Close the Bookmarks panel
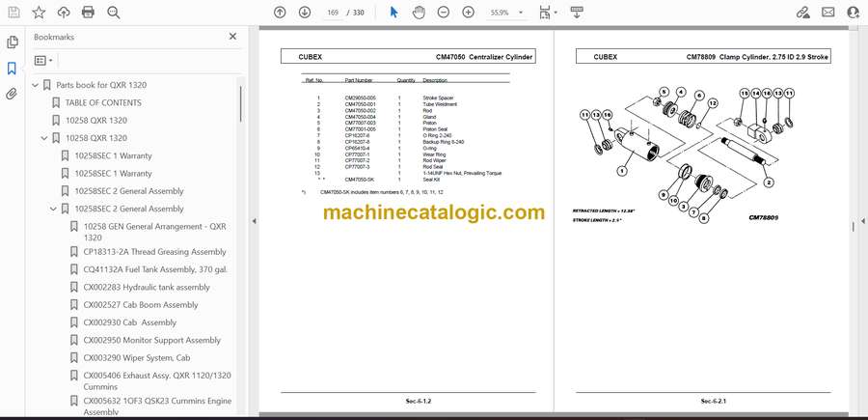This screenshot has height=420, width=868. click(x=232, y=37)
